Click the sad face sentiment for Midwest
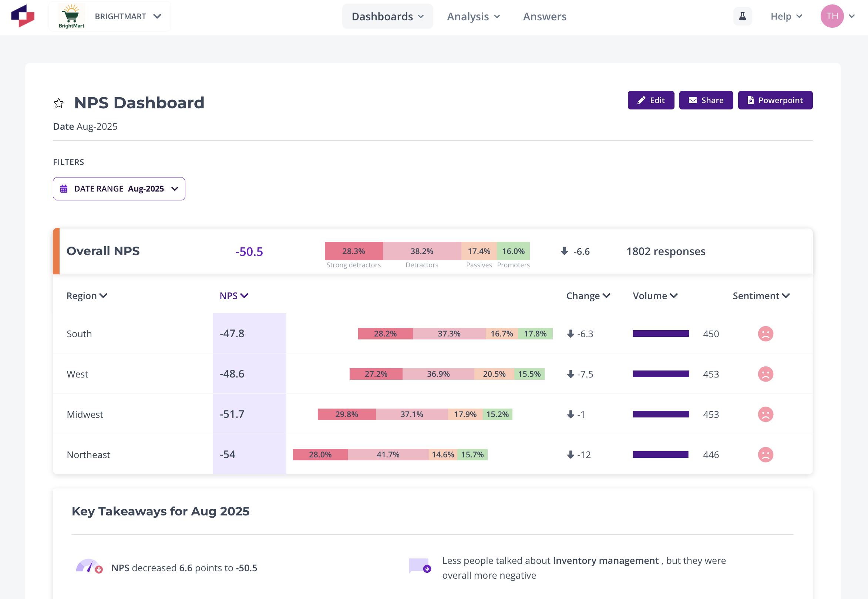The width and height of the screenshot is (868, 599). pyautogui.click(x=765, y=414)
